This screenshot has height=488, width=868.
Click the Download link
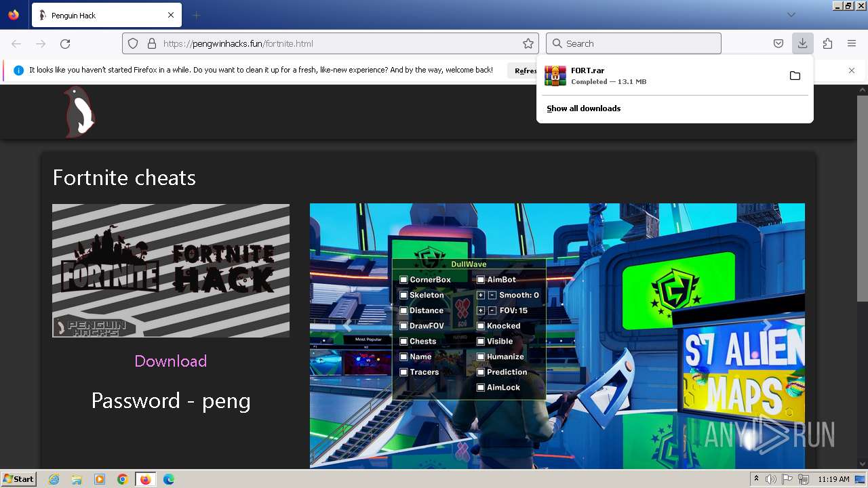coord(171,361)
